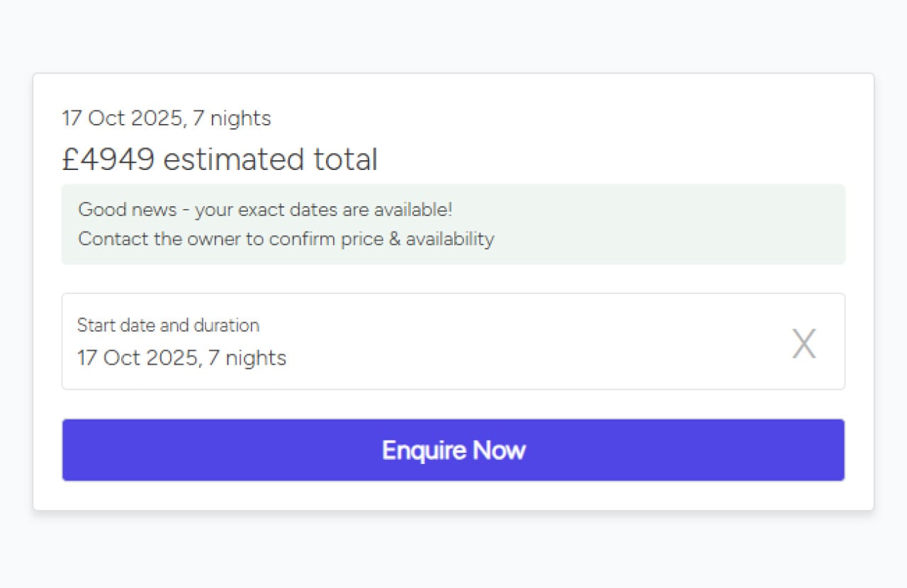Click the contact owner confirmation message
907x588 pixels.
pos(285,239)
